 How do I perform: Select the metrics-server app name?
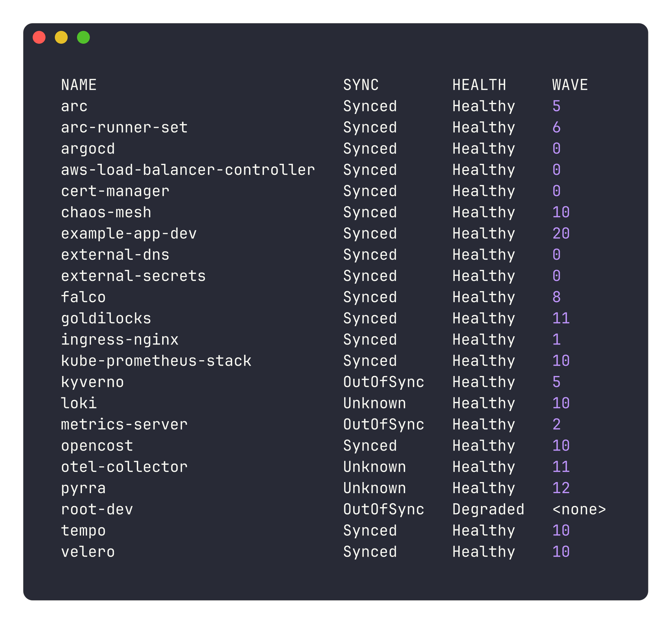pos(124,424)
